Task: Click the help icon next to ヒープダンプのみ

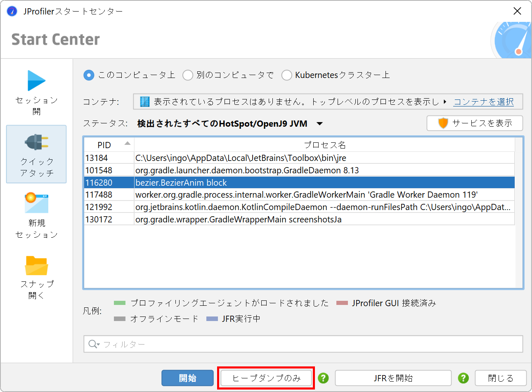Action: point(323,378)
